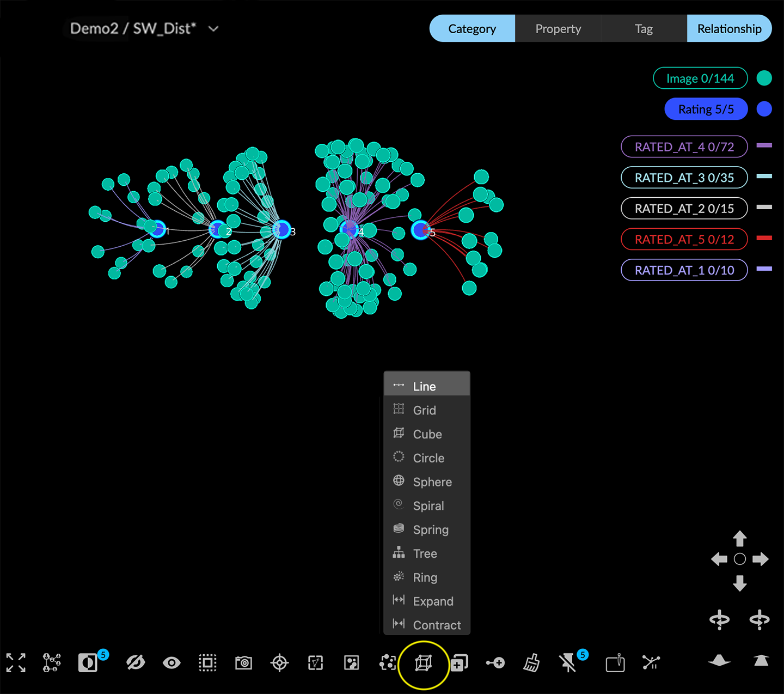Screen dimensions: 784x694
Task: Click the fullscreen expand arrows icon
Action: pyautogui.click(x=16, y=662)
